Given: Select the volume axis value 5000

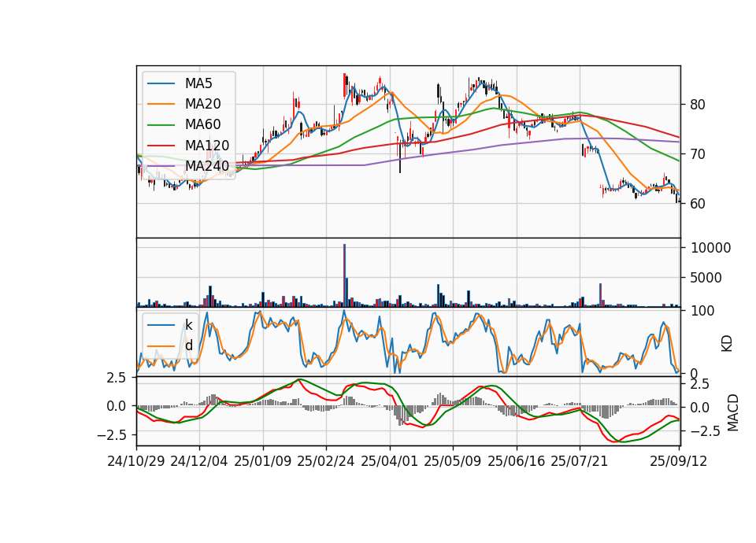Looking at the screenshot, I should coord(706,278).
